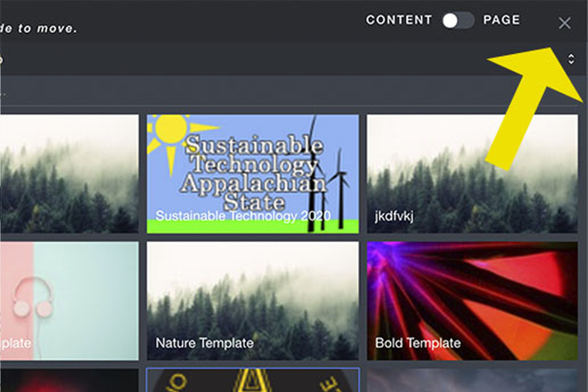Click the CONTENT label

pyautogui.click(x=399, y=20)
